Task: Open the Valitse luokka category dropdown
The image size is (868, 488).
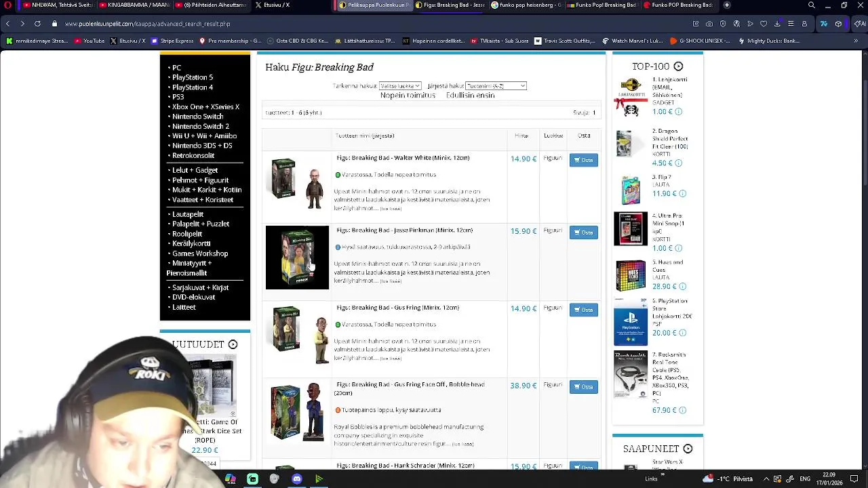Action: click(400, 86)
